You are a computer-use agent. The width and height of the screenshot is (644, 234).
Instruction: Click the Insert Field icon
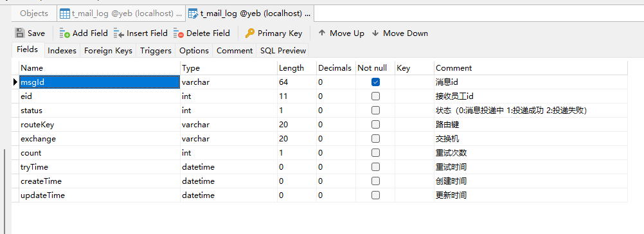coord(119,33)
